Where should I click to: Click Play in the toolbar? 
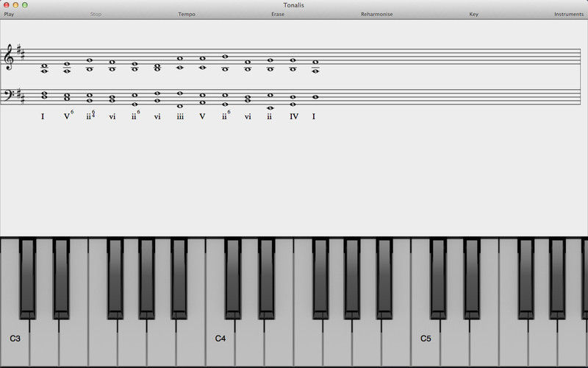[x=9, y=14]
